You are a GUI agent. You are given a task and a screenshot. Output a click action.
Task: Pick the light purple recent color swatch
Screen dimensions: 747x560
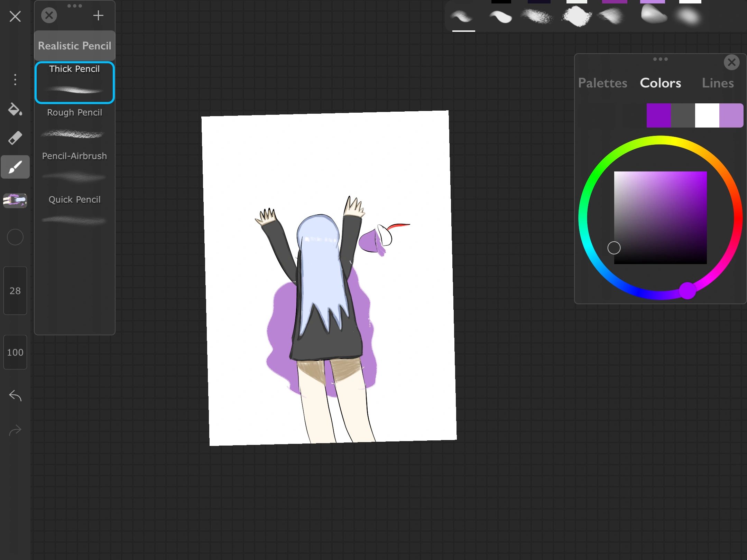731,115
